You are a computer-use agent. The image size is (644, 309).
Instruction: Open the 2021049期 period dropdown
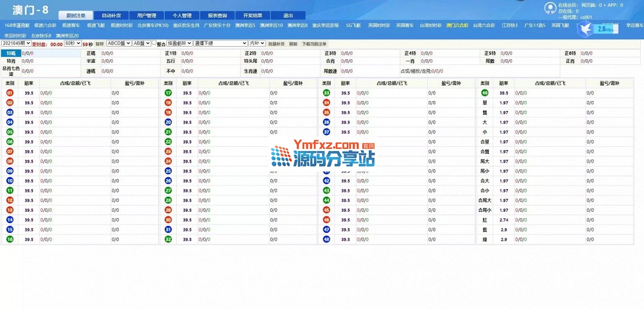[x=16, y=44]
